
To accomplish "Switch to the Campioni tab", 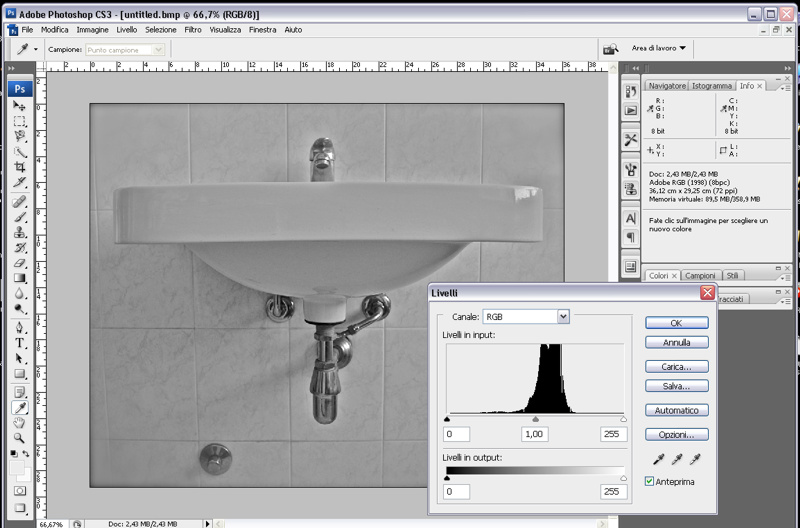I will click(700, 275).
